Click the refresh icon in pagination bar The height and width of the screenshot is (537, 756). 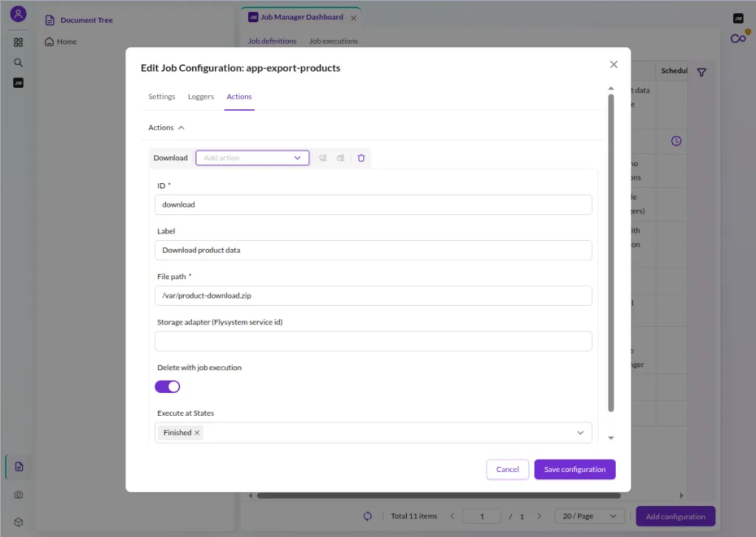click(x=368, y=516)
